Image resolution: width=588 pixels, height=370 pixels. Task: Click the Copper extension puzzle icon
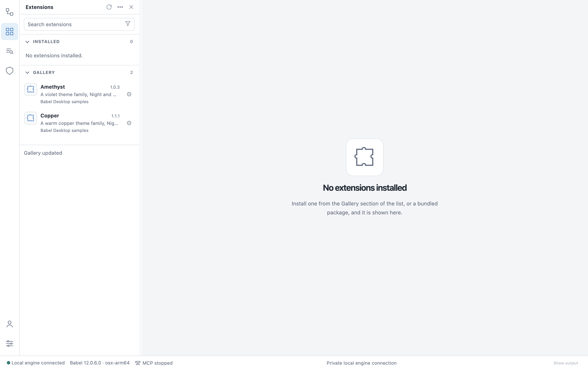(x=30, y=118)
